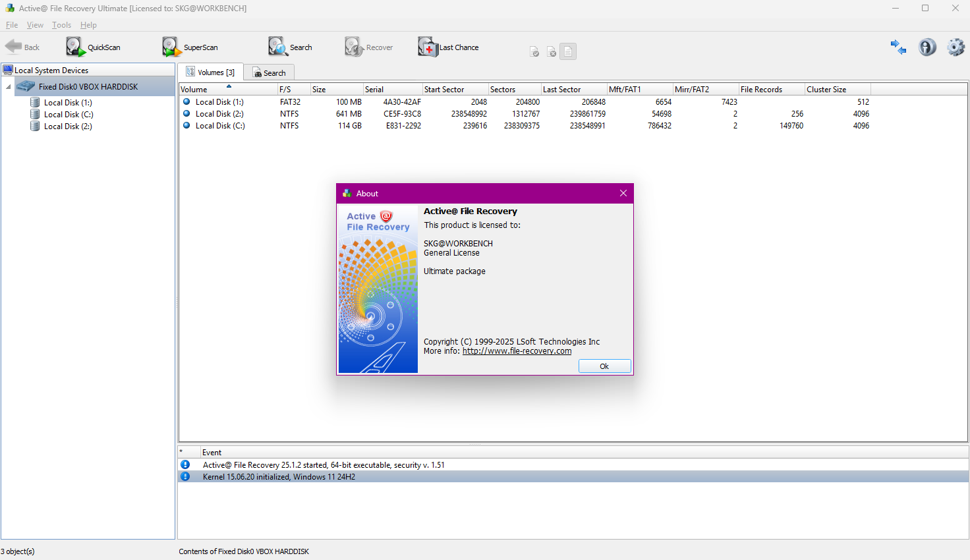Screen dimensions: 970x560
Task: Click the blue dot icon of Local Disk (2:) row
Action: tap(186, 114)
